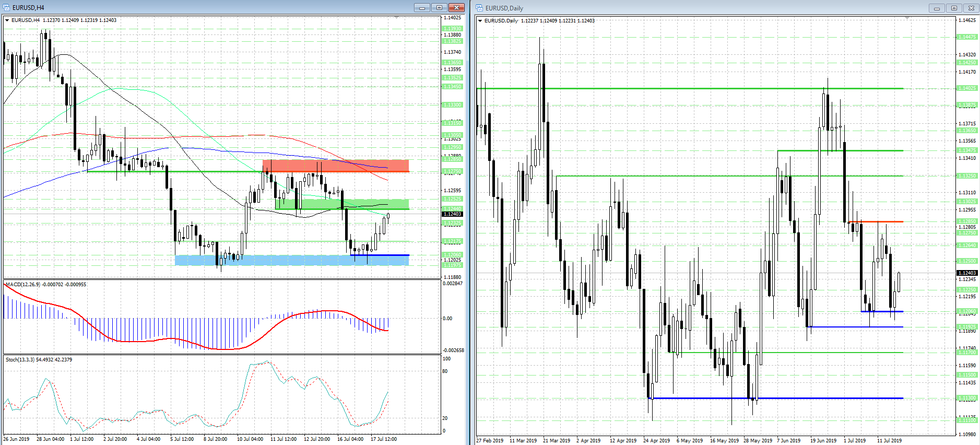The image size is (980, 445).
Task: Select the green zone rectangle on H4 chart
Action: 342,204
